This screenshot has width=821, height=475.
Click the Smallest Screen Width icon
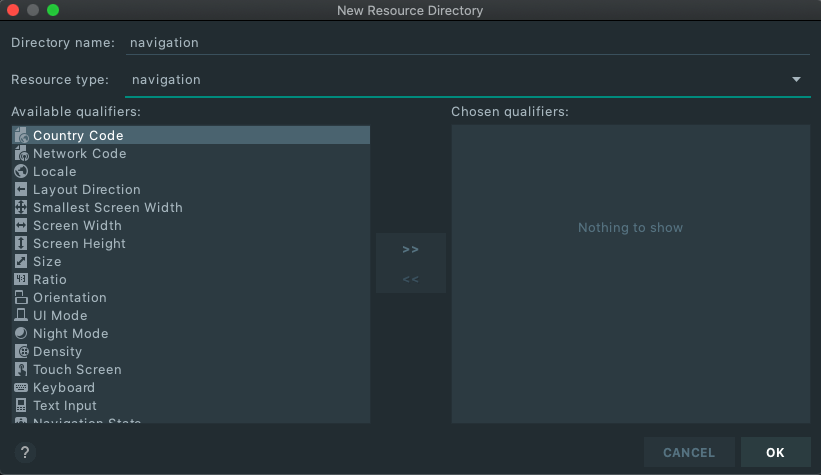tap(21, 207)
